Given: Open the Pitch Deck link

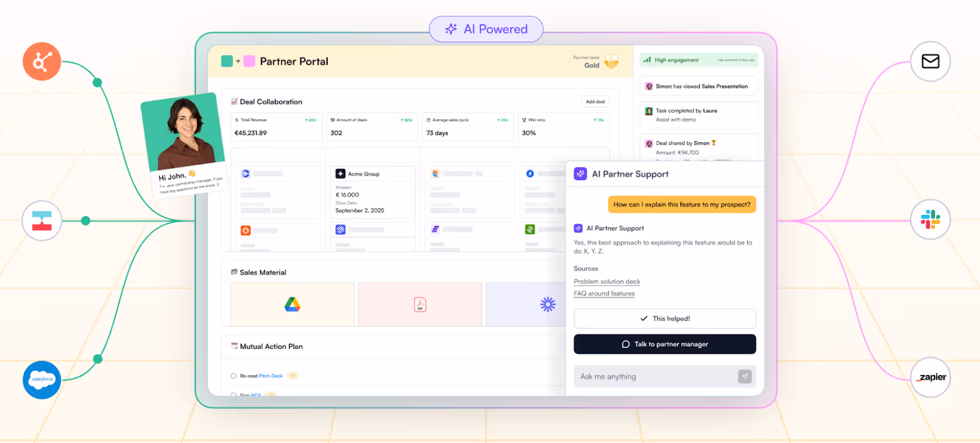Looking at the screenshot, I should 271,376.
